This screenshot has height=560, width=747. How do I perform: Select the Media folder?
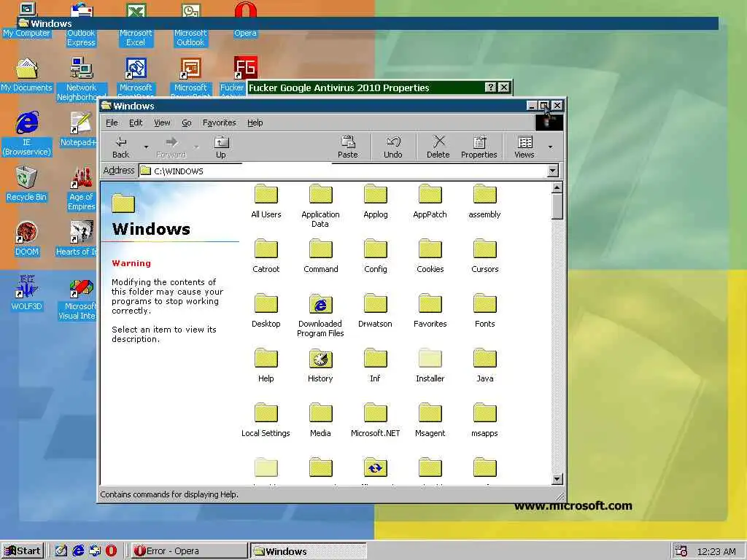(x=321, y=420)
